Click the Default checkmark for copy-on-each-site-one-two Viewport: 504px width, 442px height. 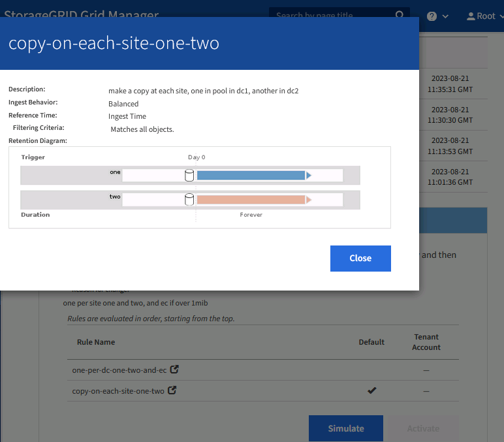pyautogui.click(x=371, y=390)
